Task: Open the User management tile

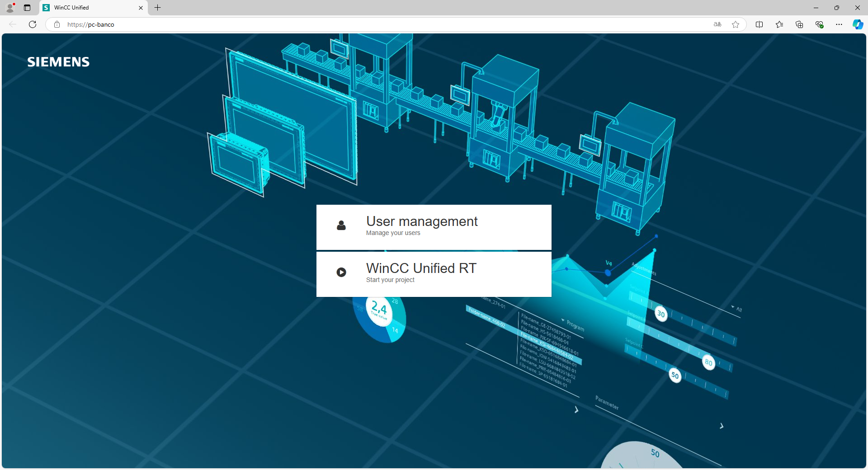Action: [434, 227]
